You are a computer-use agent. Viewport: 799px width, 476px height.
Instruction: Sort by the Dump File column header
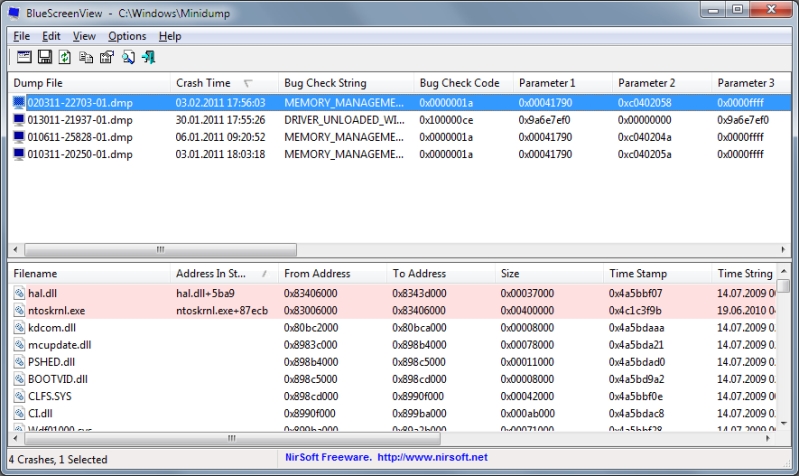[x=89, y=83]
